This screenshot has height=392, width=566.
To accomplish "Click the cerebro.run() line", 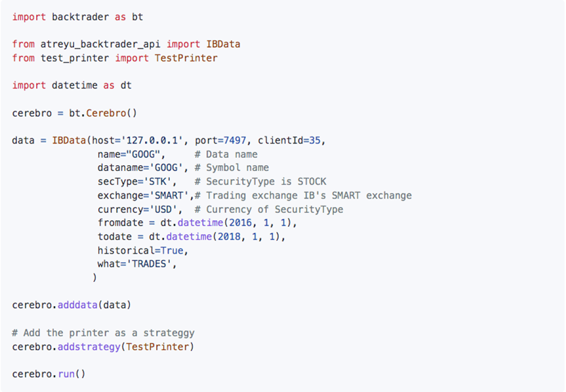I will (49, 374).
